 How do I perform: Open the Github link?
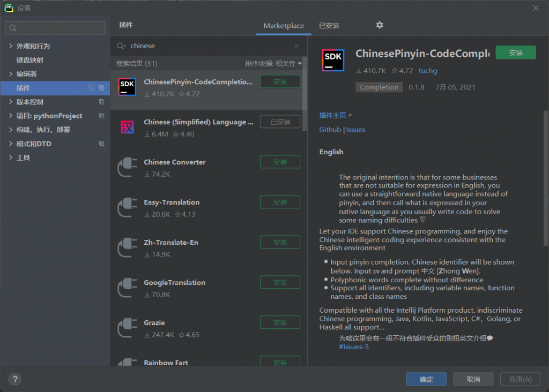pos(330,130)
